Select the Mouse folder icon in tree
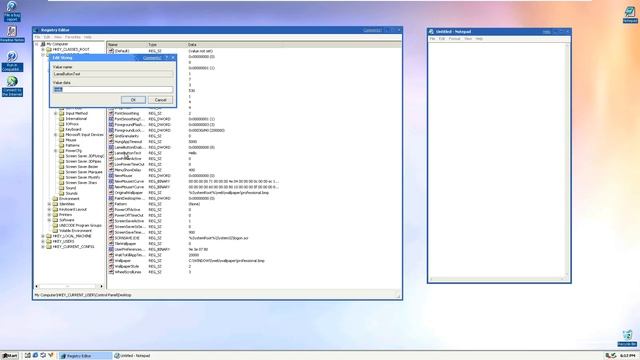 [x=62, y=140]
